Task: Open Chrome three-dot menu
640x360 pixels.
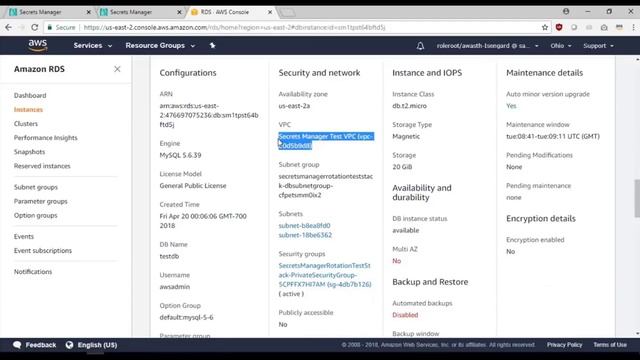Action: pos(633,27)
